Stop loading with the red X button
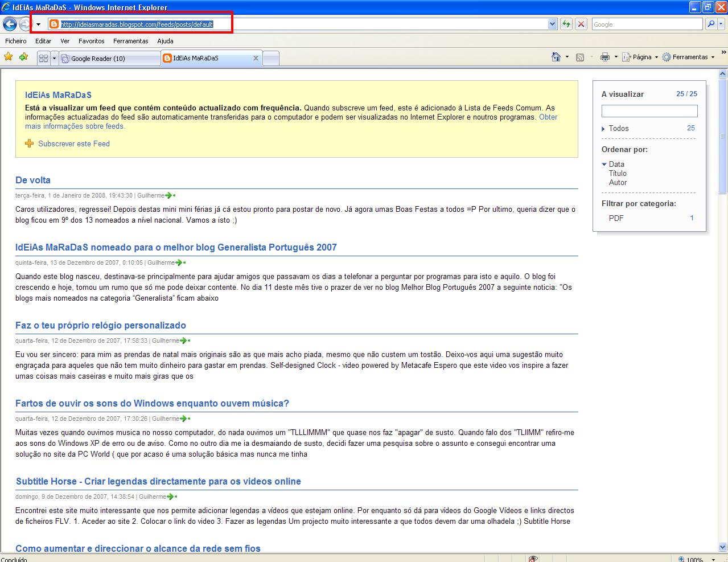Screen dimensions: 728x562 581,24
